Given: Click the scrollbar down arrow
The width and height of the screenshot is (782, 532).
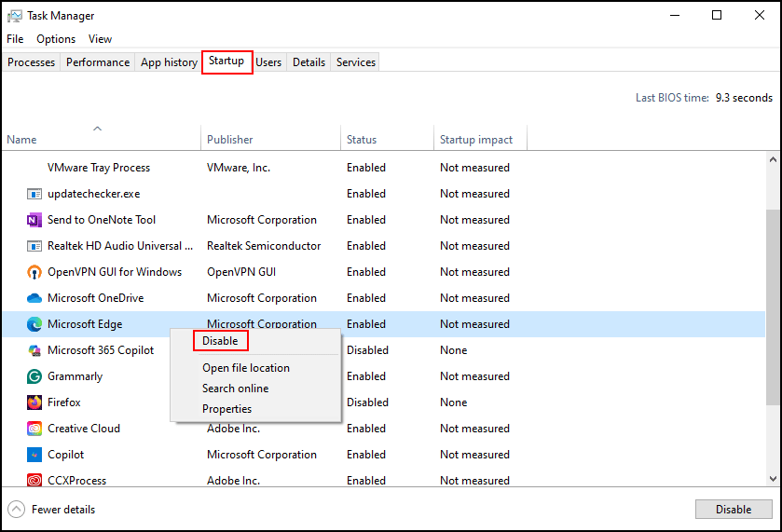Looking at the screenshot, I should tap(773, 479).
